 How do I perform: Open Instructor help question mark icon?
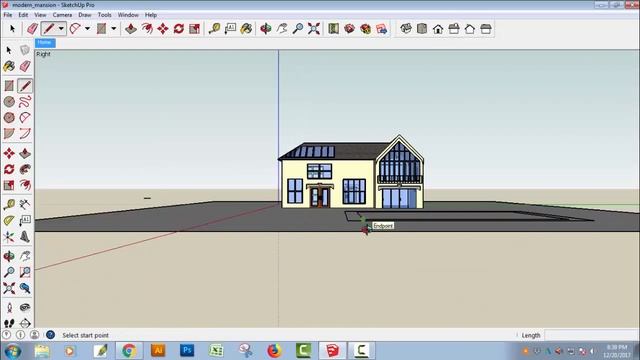(x=50, y=335)
